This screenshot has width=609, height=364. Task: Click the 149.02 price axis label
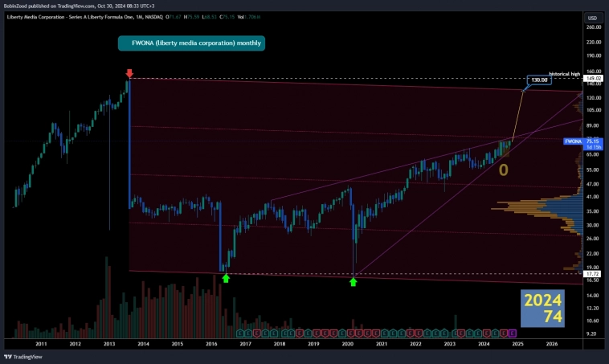[x=594, y=79]
